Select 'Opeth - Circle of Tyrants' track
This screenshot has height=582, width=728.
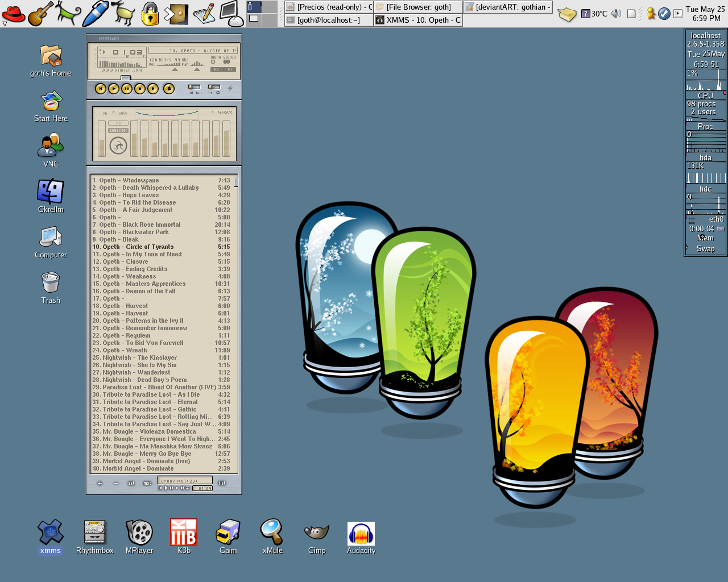coord(162,247)
